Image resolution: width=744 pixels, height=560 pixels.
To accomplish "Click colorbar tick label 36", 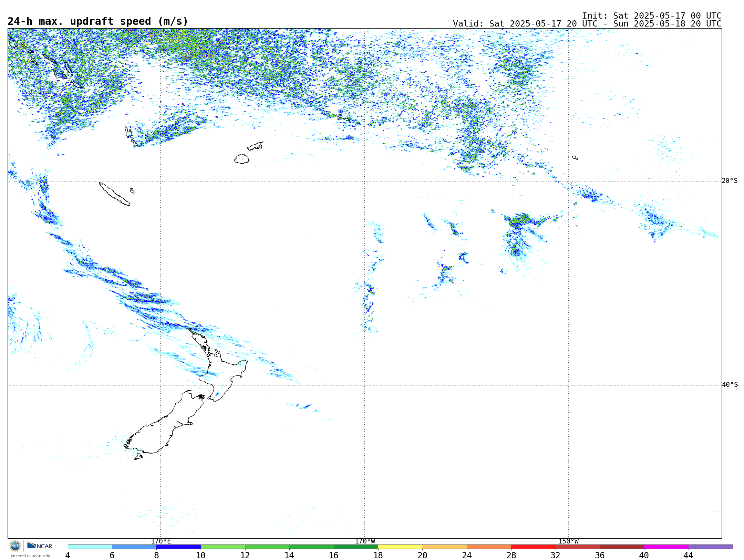I will tap(600, 555).
